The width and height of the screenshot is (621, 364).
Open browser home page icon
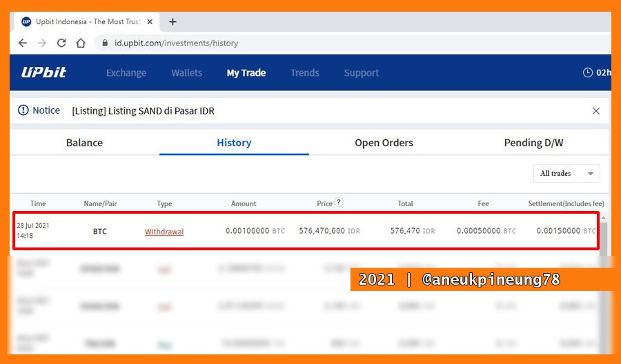81,43
